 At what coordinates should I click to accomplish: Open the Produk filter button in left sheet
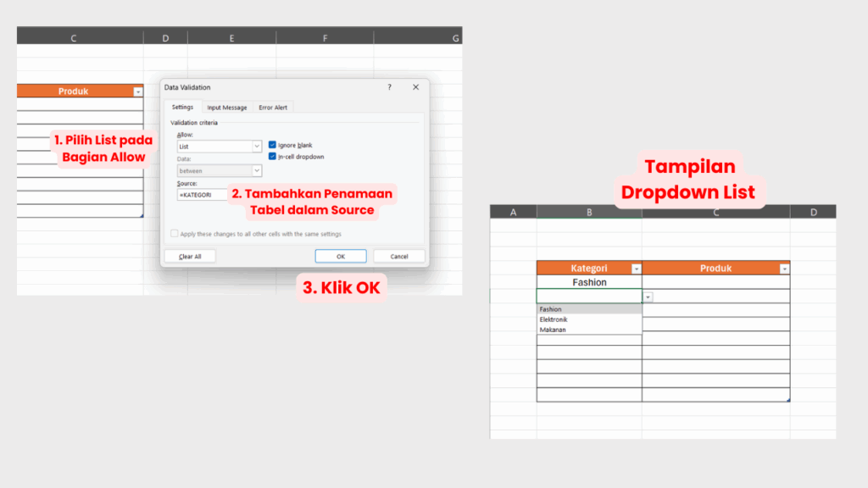137,91
